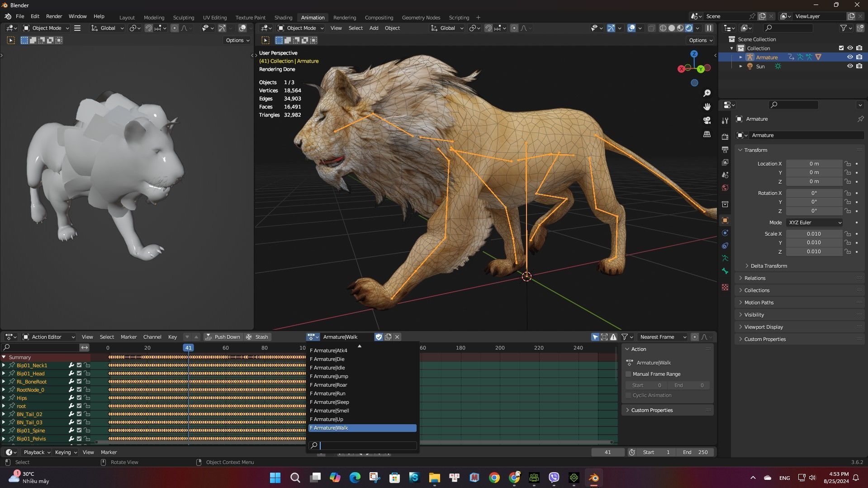Open the Render properties tab
Viewport: 868px width, 488px height.
pyautogui.click(x=725, y=137)
